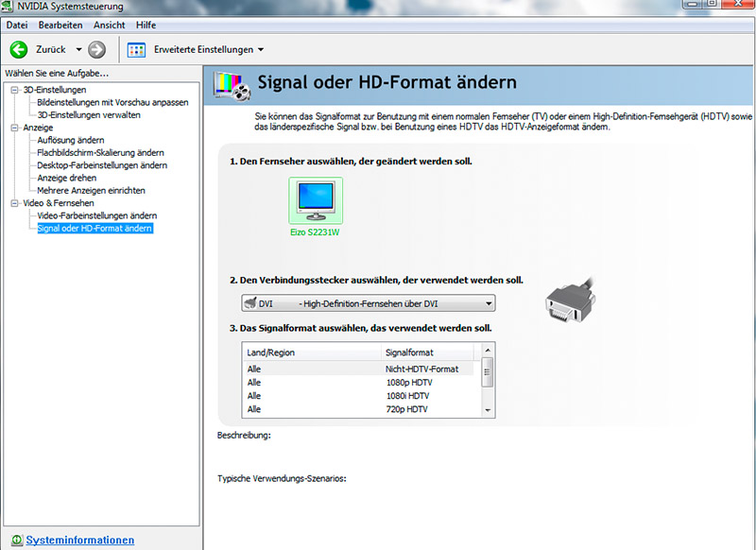The width and height of the screenshot is (756, 550).
Task: Select the Eizo S2231W monitor icon
Action: tap(315, 201)
